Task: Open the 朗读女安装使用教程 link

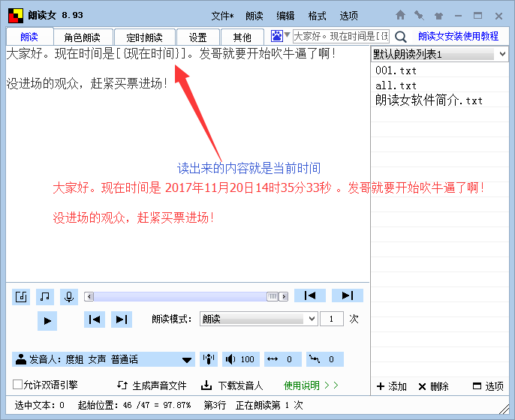Action: [458, 36]
